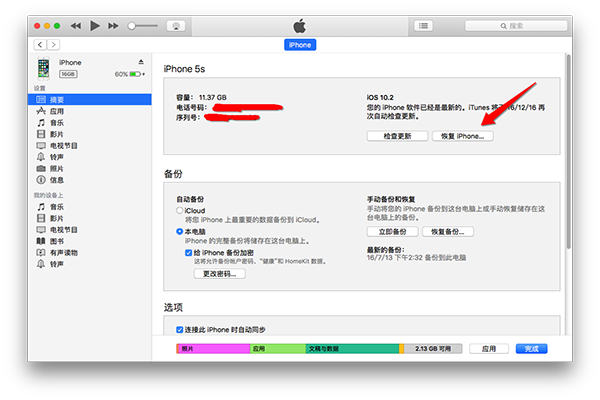Image resolution: width=600 pixels, height=400 pixels.
Task: Select the 本电脑 backup radio button
Action: tap(179, 232)
